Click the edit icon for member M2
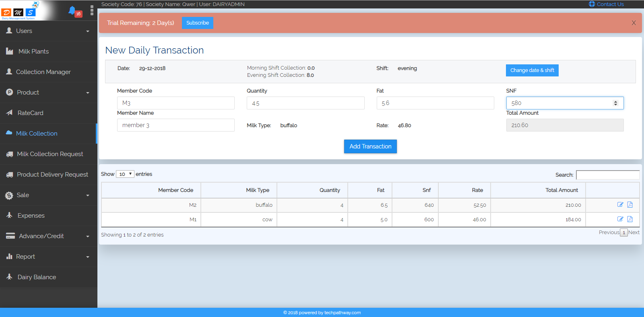This screenshot has height=317, width=644. pyautogui.click(x=620, y=205)
